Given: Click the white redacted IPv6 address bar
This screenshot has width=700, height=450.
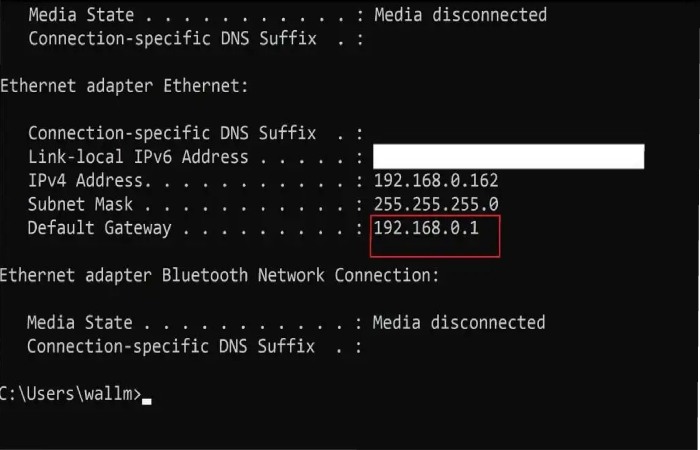Looking at the screenshot, I should (x=508, y=156).
